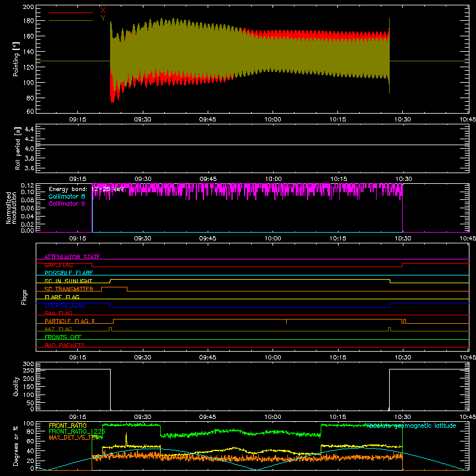Click the 4.2 tick on Roll period axis
The width and height of the screenshot is (476, 476).
coord(29,139)
